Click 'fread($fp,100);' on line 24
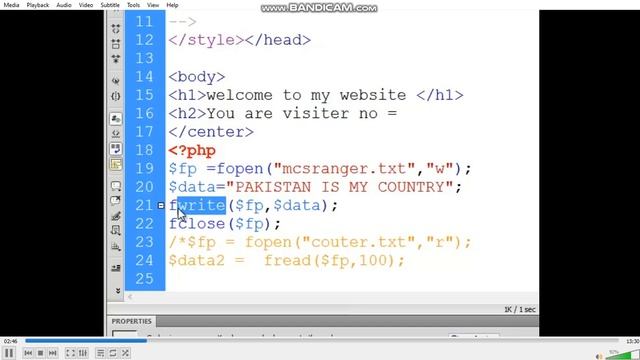 click(334, 260)
